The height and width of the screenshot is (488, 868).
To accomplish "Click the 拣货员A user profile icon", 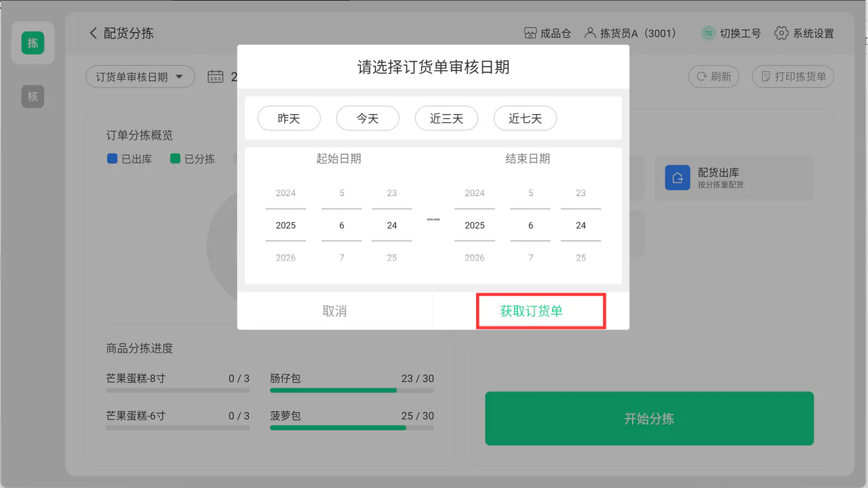I will [x=590, y=33].
